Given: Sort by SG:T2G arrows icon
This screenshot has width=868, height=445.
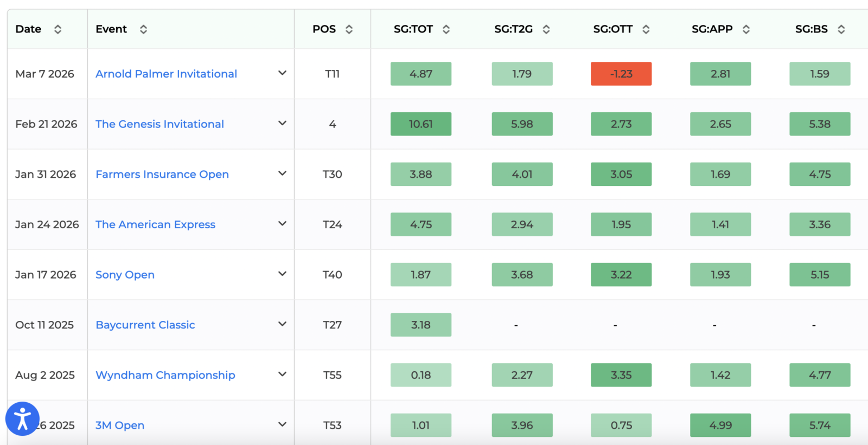Looking at the screenshot, I should [x=546, y=29].
